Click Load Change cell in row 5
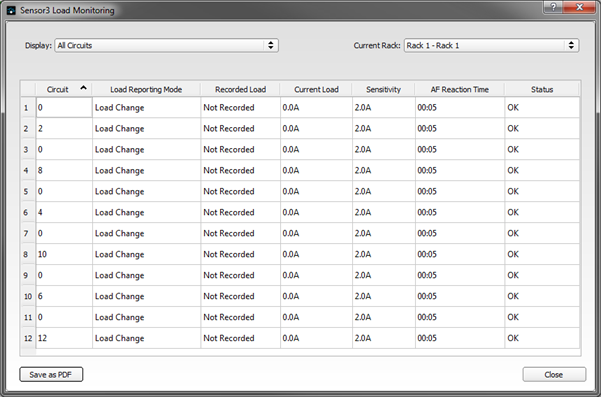The image size is (601, 397). coord(146,191)
